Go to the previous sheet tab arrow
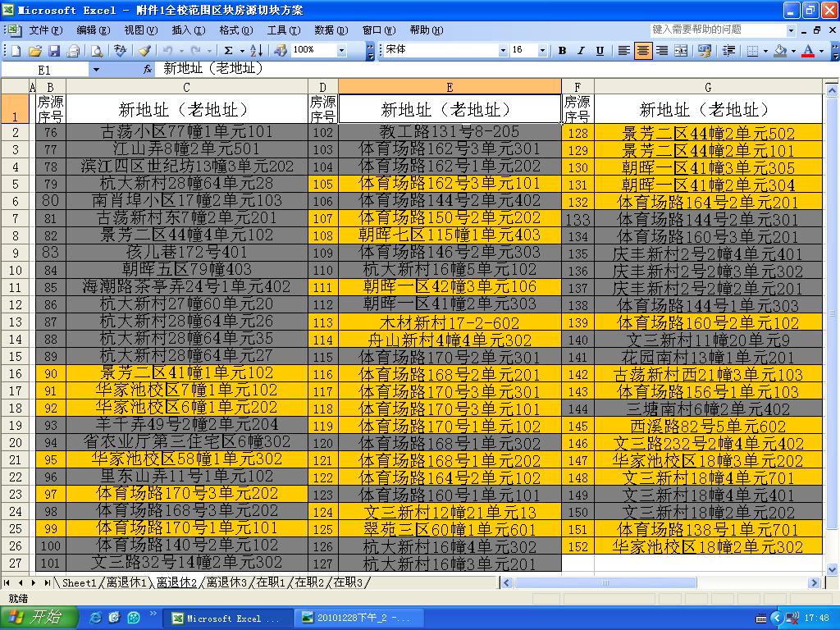Screen dimensions: 840x630 21,582
